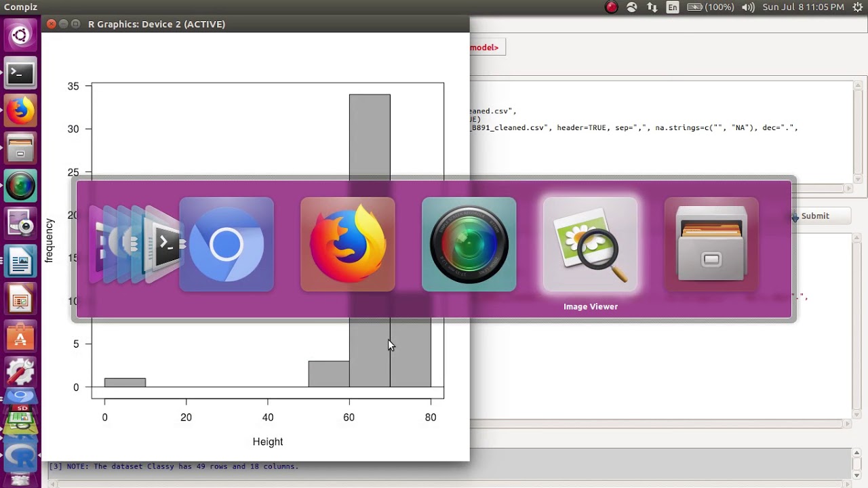Viewport: 868px width, 488px height.
Task: Choose the screen recorder in the app switcher
Action: coord(469,245)
